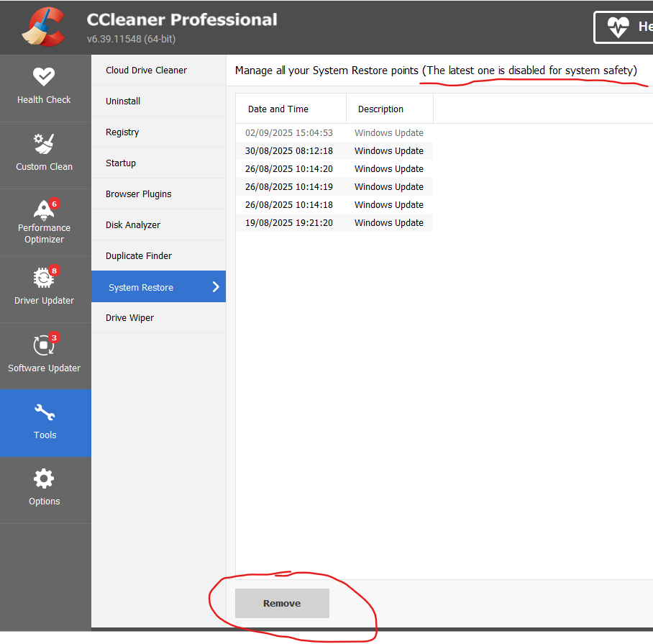The width and height of the screenshot is (653, 644).
Task: Open Cloud Drive Cleaner tool
Action: 146,71
